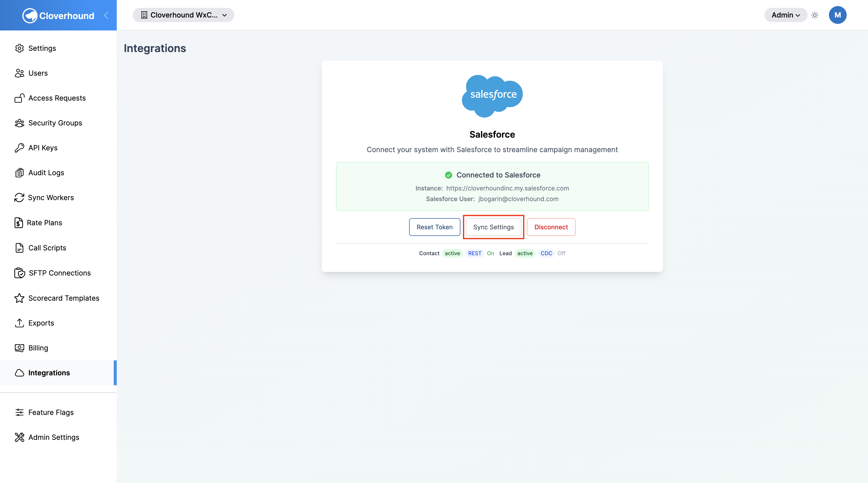Navigate to SFTP Connections

point(58,273)
